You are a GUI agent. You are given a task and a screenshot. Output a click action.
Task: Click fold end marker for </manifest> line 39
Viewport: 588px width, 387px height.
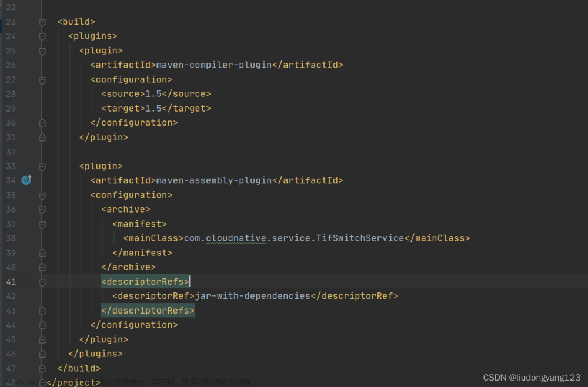coord(42,253)
